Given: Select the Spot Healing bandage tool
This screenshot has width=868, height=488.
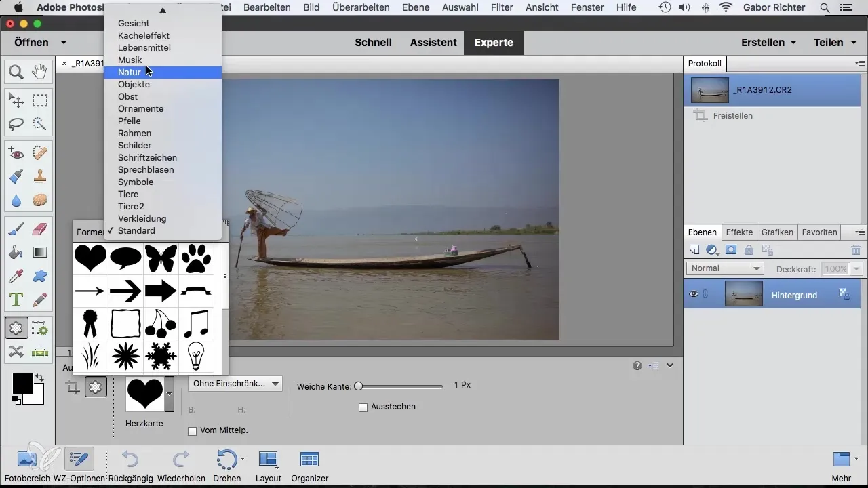Looking at the screenshot, I should tap(40, 154).
